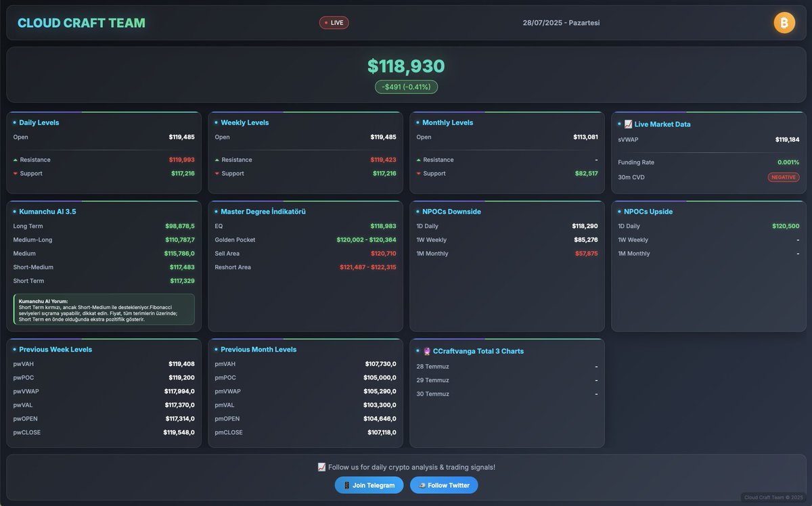This screenshot has width=812, height=506.
Task: Click pwPOC value $119,200
Action: click(181, 377)
